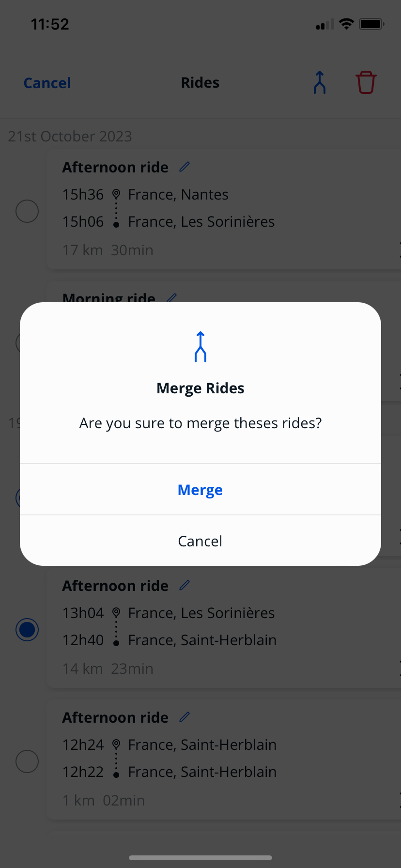The width and height of the screenshot is (401, 868).
Task: Tap the Rides screen title
Action: coord(200,83)
